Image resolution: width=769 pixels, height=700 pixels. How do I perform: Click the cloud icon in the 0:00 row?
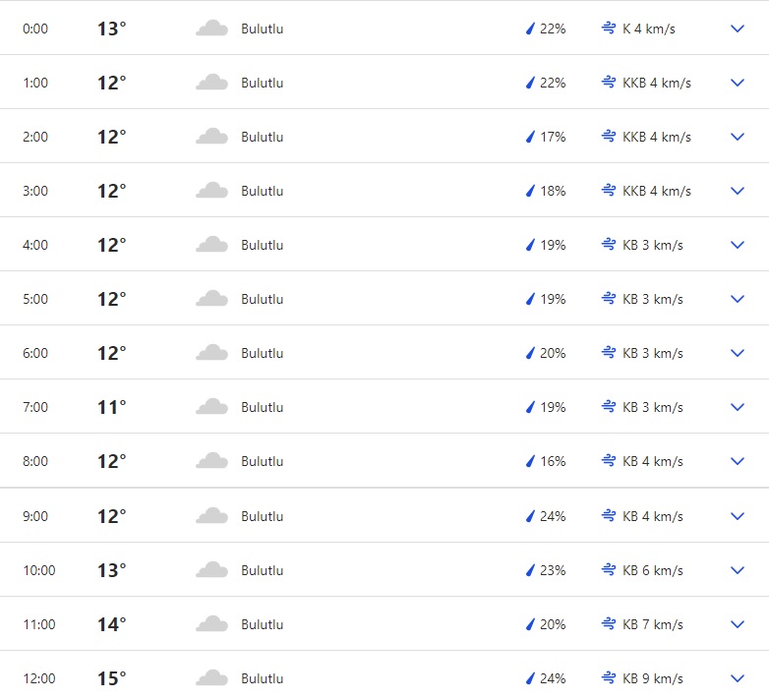[x=211, y=29]
